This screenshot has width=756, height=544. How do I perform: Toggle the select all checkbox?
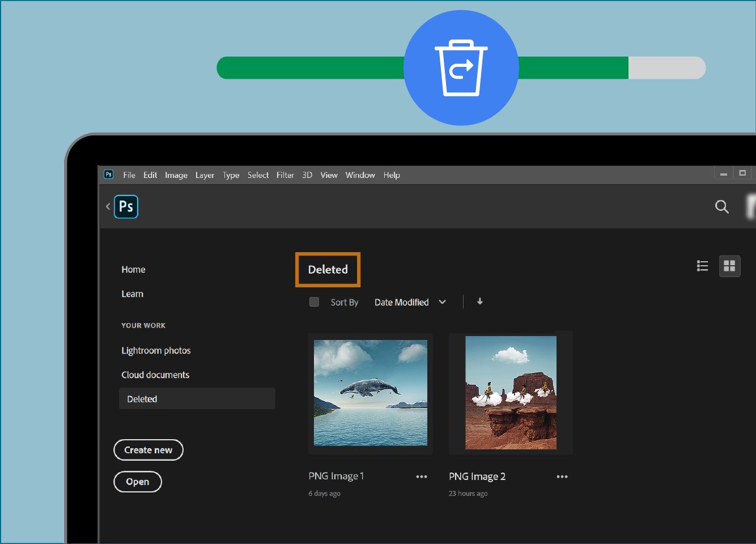tap(314, 302)
